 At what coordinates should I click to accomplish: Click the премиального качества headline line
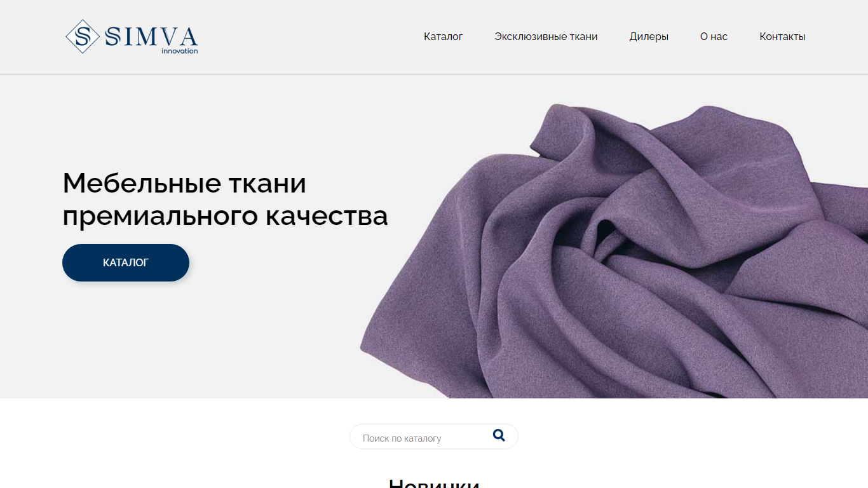click(225, 216)
